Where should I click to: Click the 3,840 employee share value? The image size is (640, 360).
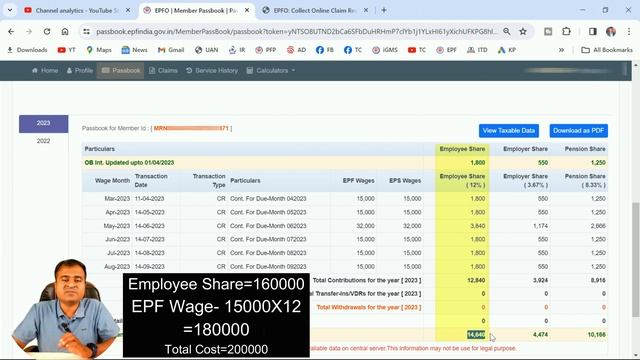(x=478, y=226)
